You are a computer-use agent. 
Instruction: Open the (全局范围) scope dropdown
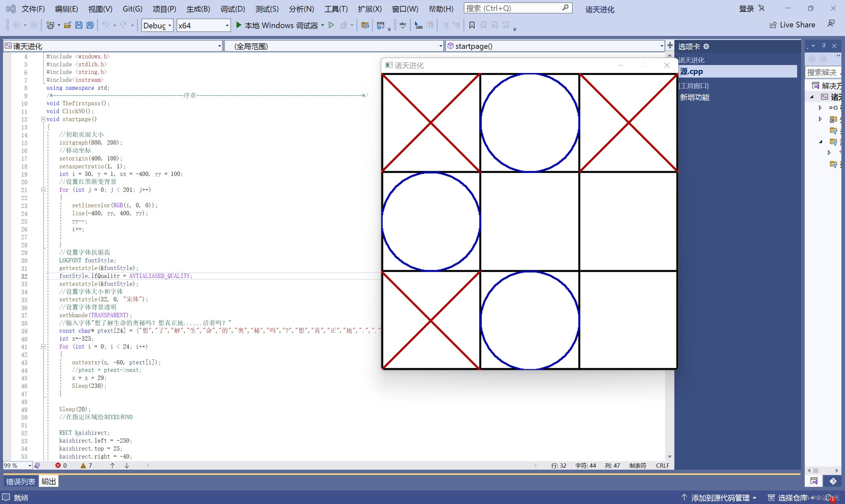tap(334, 46)
